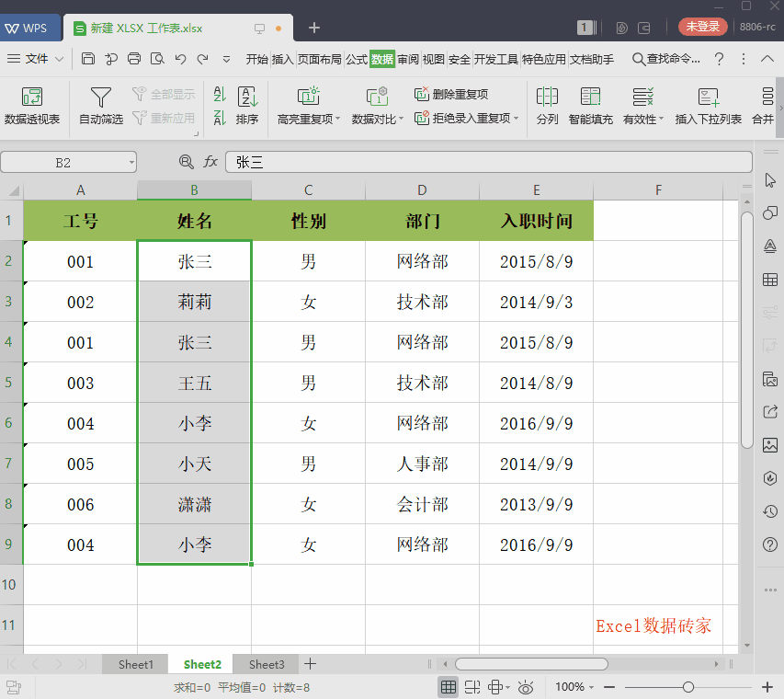The width and height of the screenshot is (784, 699).
Task: Click the ascending sort A-Z icon
Action: pos(221,95)
